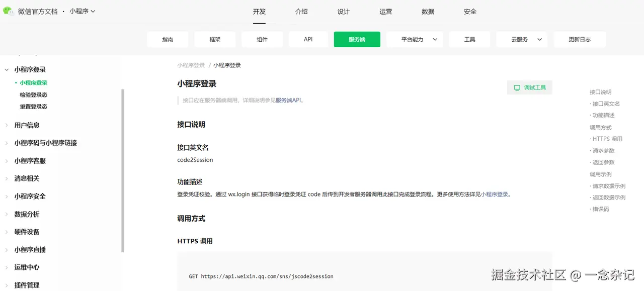The image size is (644, 291).
Task: Switch to the 安全 top tab
Action: [470, 12]
